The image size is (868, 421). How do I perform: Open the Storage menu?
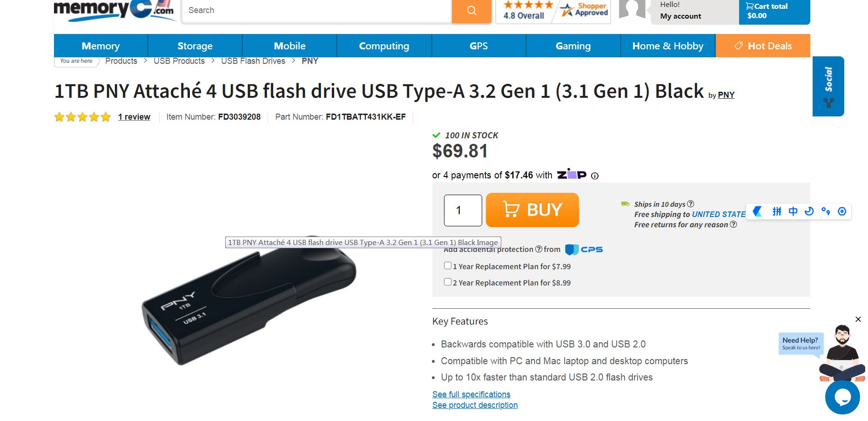coord(195,46)
